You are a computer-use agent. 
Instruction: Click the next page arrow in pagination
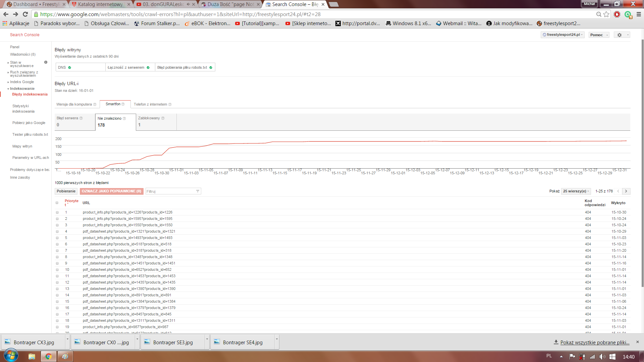(626, 191)
